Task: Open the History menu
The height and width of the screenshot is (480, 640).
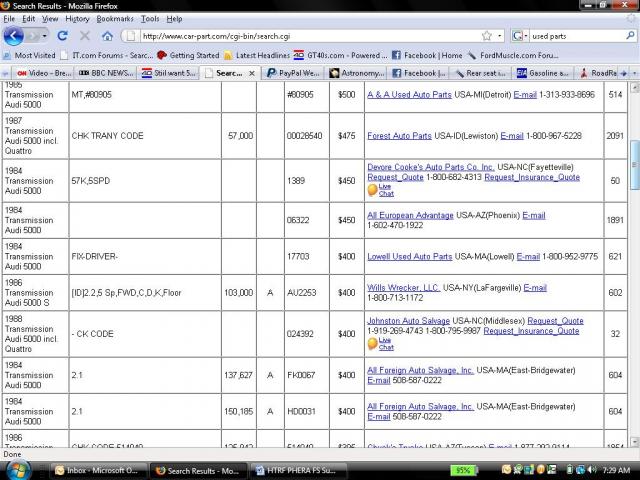Action: click(77, 19)
